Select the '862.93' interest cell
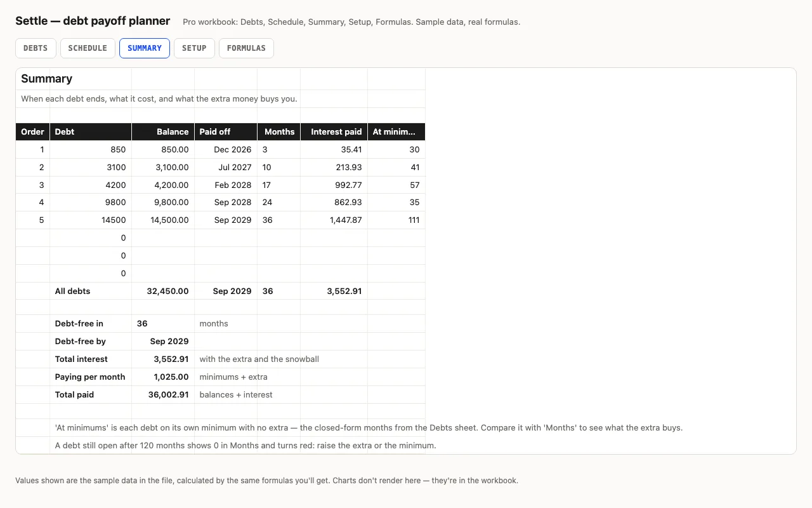The image size is (812, 508). point(334,202)
